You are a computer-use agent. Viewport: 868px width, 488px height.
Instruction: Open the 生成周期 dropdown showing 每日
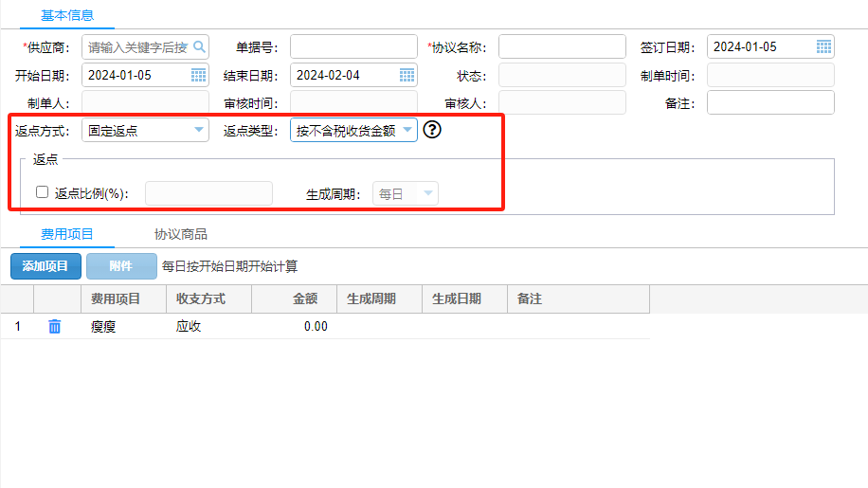coord(406,193)
